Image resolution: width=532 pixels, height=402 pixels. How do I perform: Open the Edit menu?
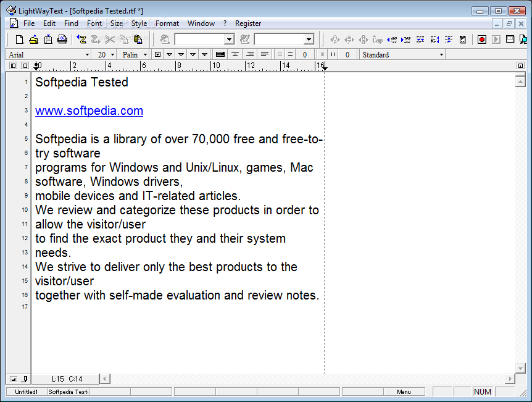click(49, 23)
